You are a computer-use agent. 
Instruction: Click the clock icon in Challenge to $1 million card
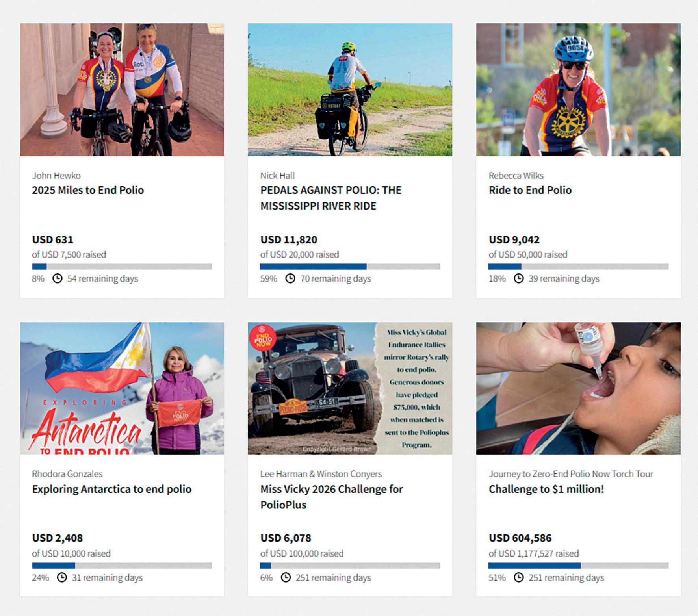519,577
